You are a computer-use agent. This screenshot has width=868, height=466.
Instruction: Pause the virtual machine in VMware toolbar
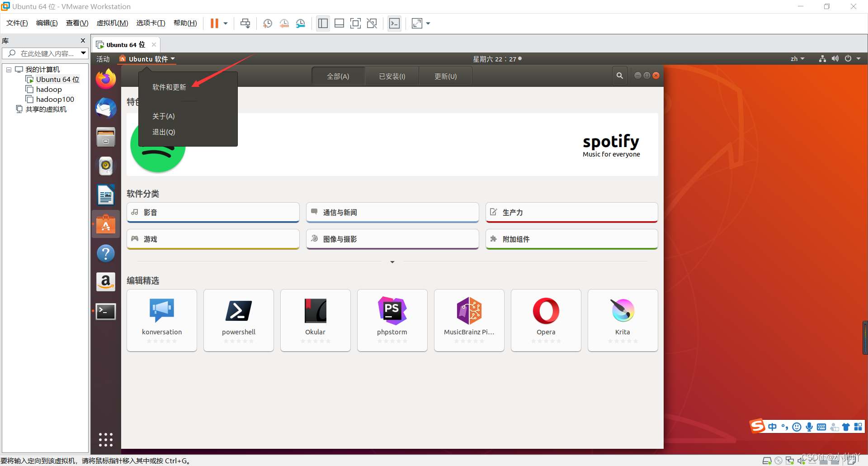214,24
